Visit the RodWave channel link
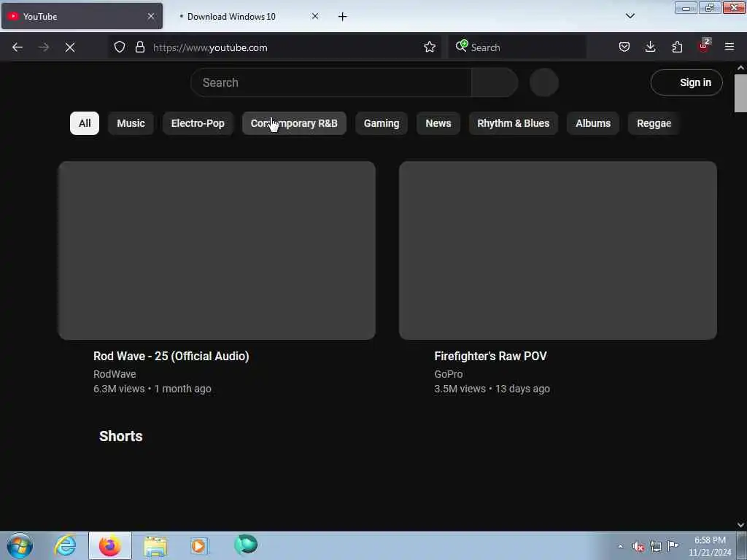Image resolution: width=747 pixels, height=560 pixels. [x=115, y=374]
